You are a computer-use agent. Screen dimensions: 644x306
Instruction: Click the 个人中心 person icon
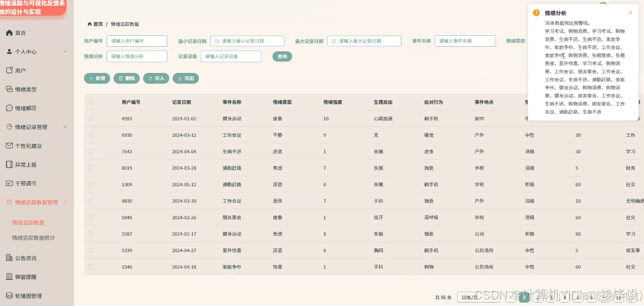[9, 51]
